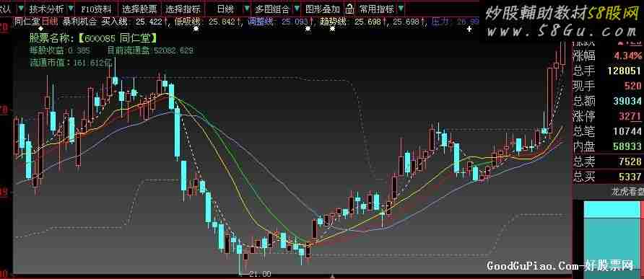Image resolution: width=644 pixels, height=279 pixels.
Task: Click the lock icon beside 图形叠加
Action: (349, 9)
